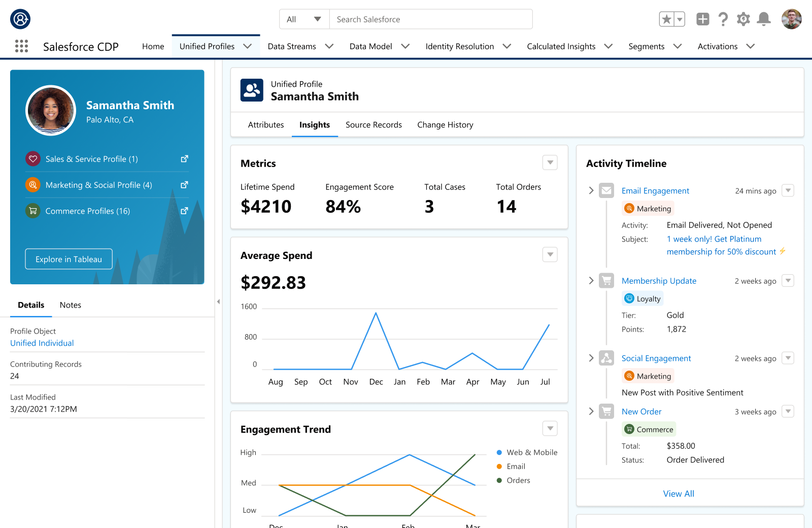Check notifications via the bell icon
This screenshot has height=528, width=812.
pos(764,19)
